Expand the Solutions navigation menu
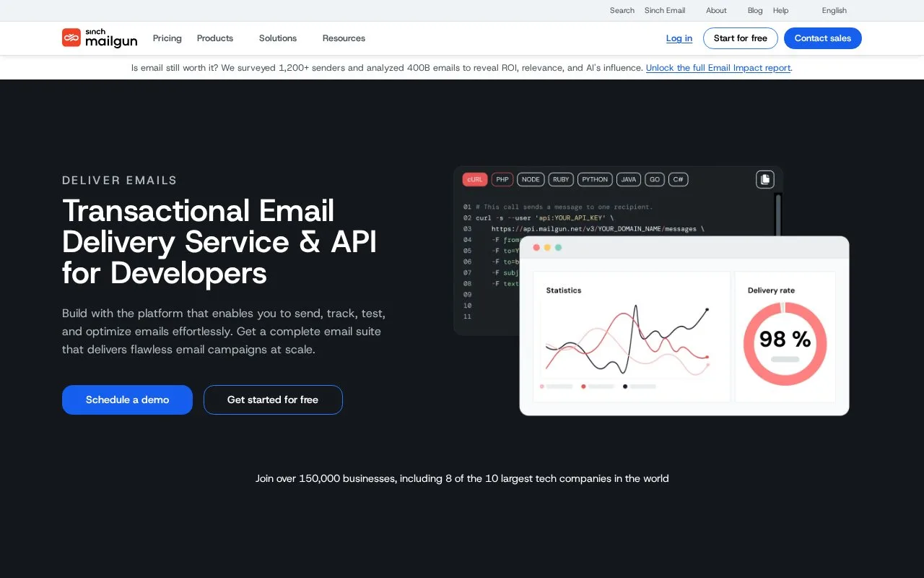The width and height of the screenshot is (924, 578). (278, 38)
